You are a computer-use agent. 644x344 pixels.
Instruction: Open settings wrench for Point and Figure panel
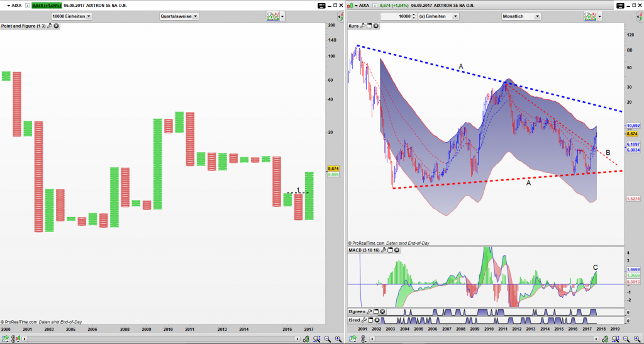50,26
